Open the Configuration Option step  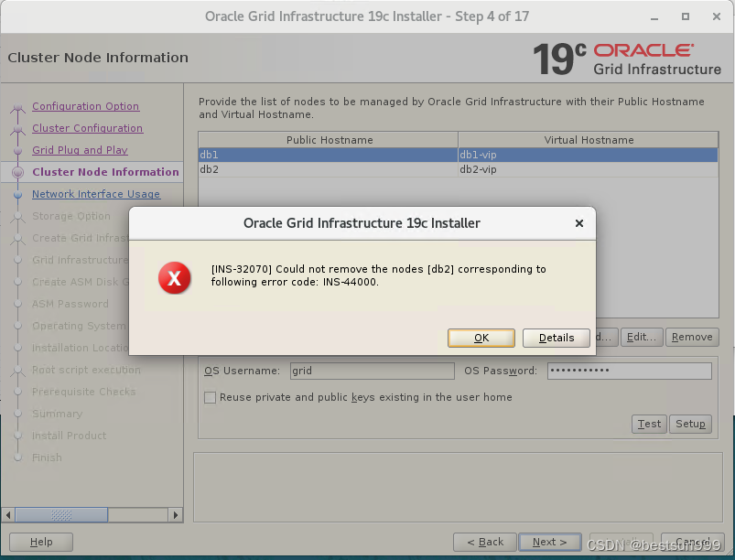coord(85,106)
